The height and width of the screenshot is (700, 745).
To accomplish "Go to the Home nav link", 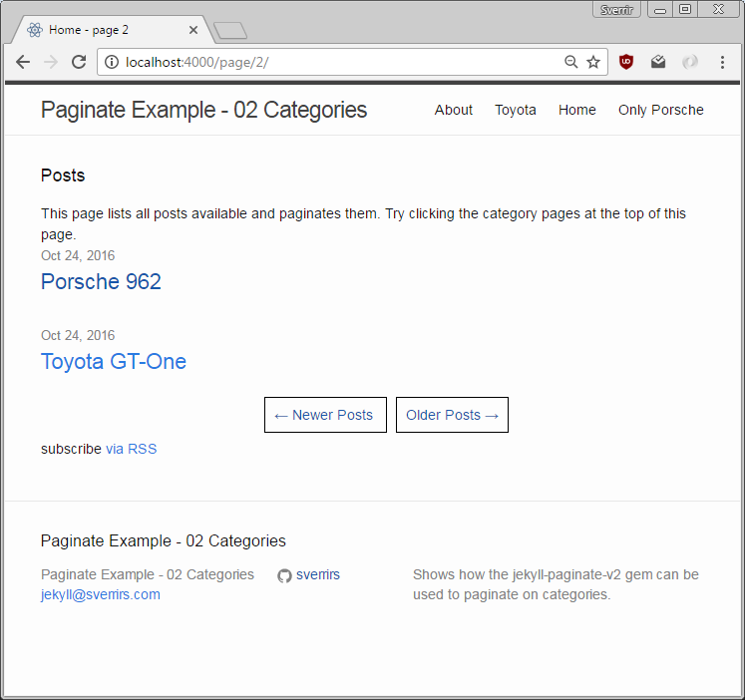I will (x=576, y=110).
